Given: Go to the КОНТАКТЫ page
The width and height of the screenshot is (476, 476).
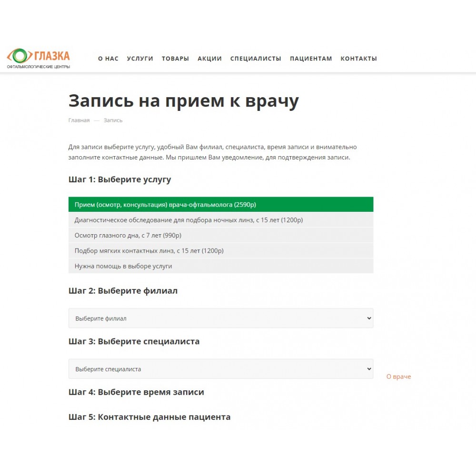Looking at the screenshot, I should click(x=358, y=59).
